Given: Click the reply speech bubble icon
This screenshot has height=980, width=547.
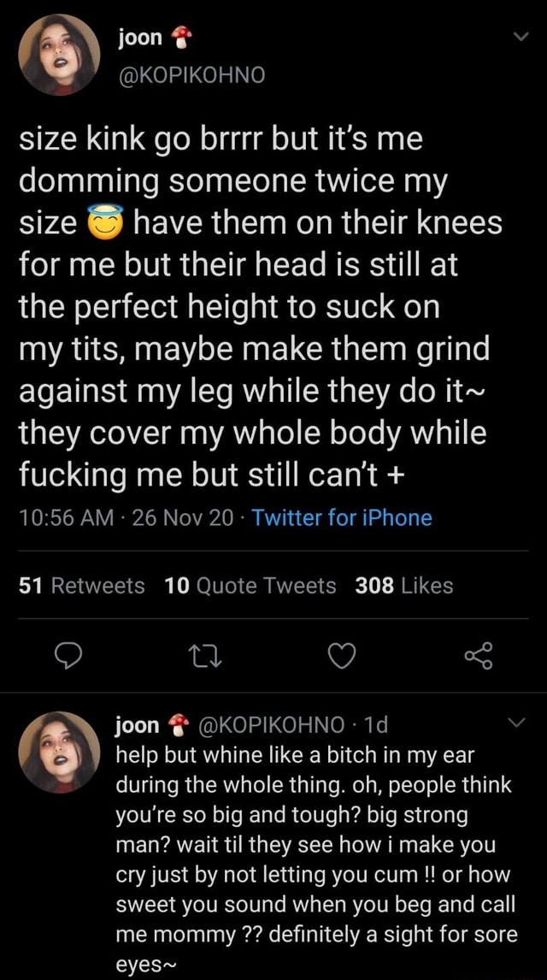Looking at the screenshot, I should coord(68,657).
